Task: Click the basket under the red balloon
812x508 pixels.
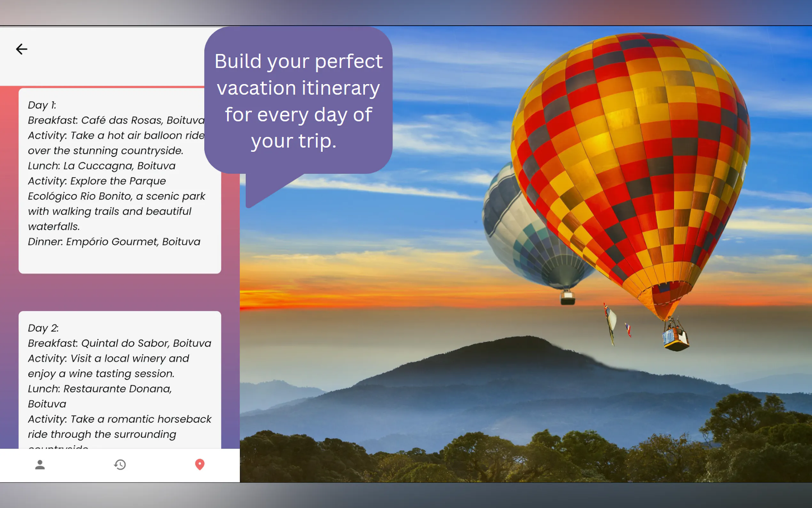Action: pos(675,339)
